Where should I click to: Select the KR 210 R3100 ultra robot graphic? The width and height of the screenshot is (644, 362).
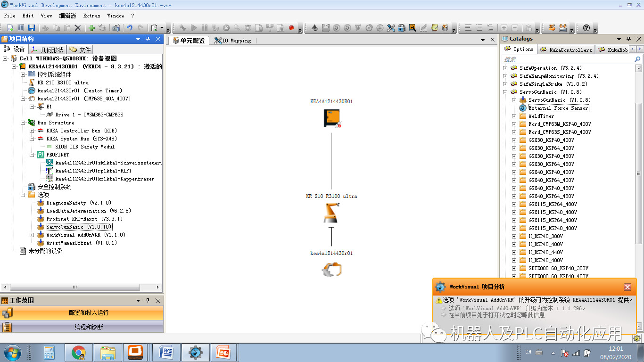tap(331, 213)
